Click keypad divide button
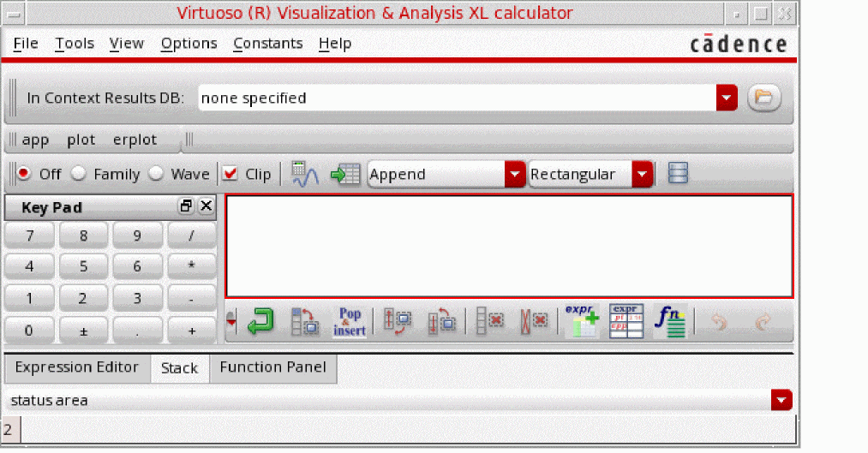 191,235
